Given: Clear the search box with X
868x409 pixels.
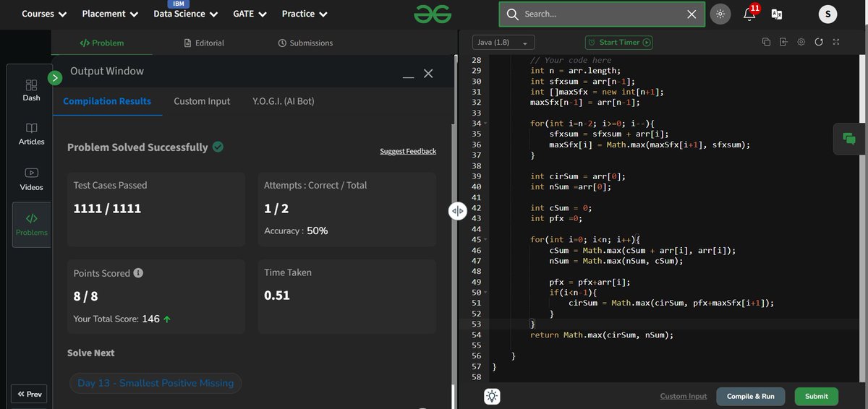Looking at the screenshot, I should (692, 14).
